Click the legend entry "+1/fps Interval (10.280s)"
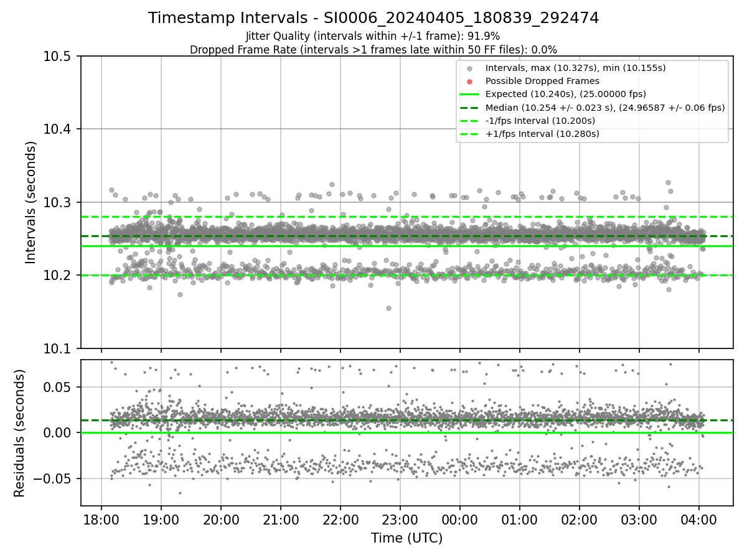747x560 pixels. [x=541, y=133]
